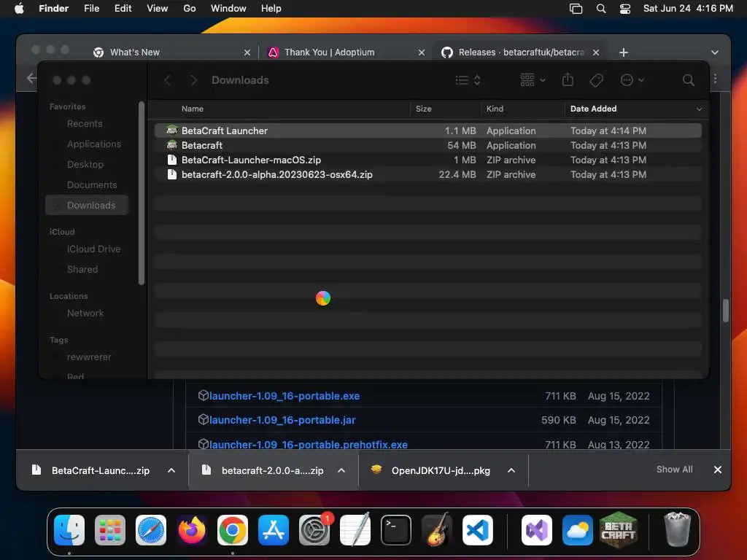
Task: Select Applications in Finder sidebar
Action: point(94,144)
